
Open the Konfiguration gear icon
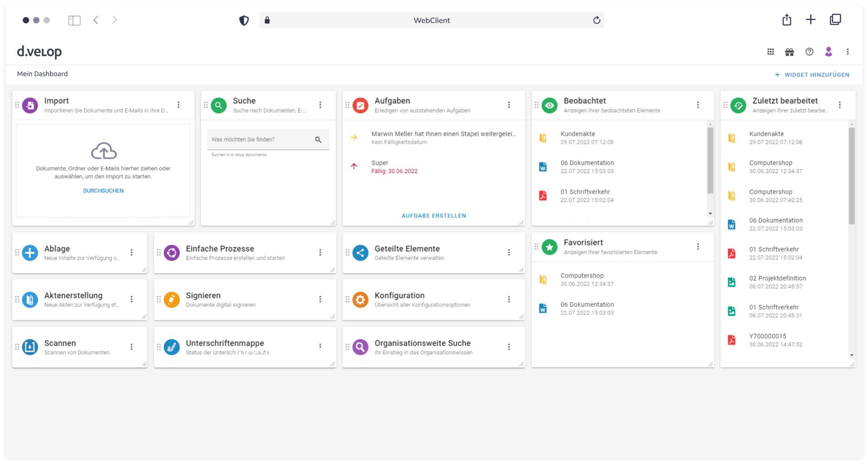point(360,300)
